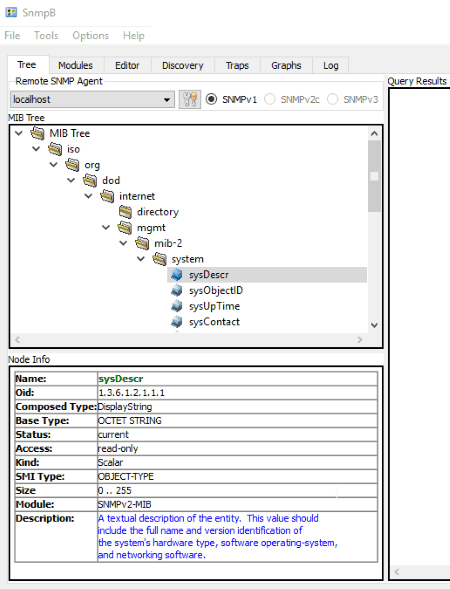The width and height of the screenshot is (450, 589).
Task: Click the iso folder icon
Action: point(55,149)
